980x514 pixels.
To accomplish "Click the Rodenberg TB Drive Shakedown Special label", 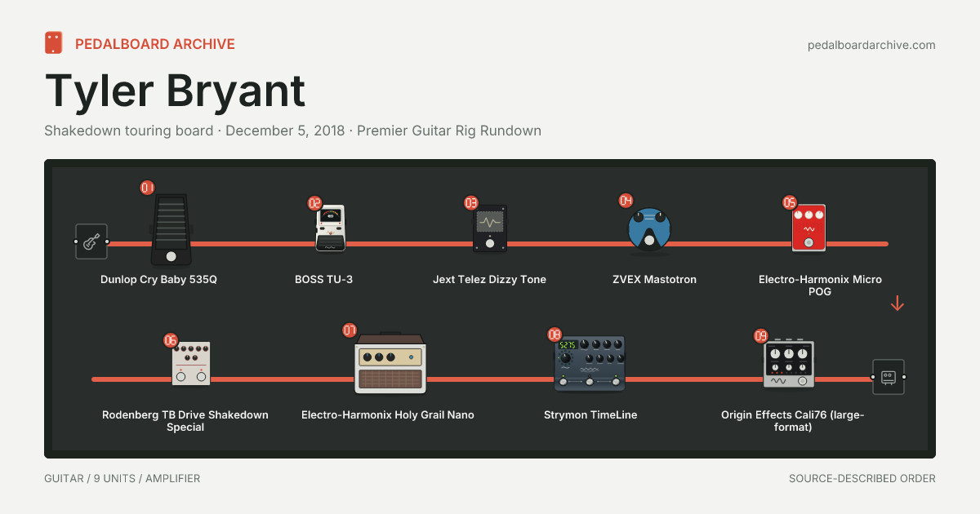I will point(185,420).
